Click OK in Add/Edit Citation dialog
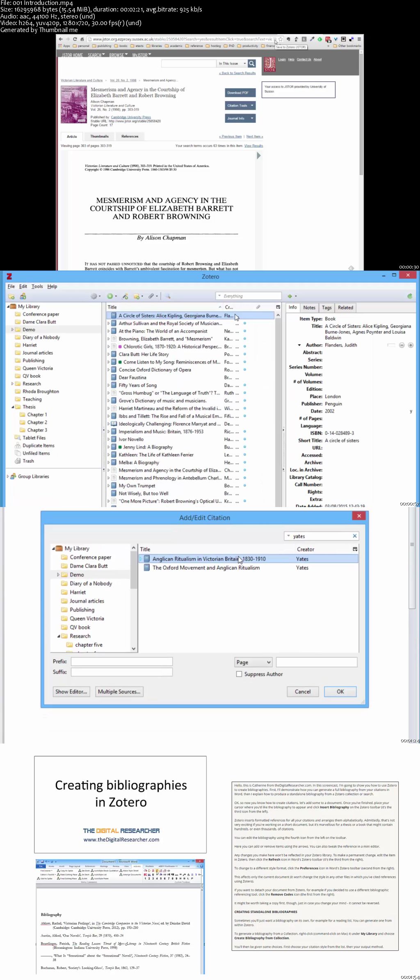 pos(340,692)
